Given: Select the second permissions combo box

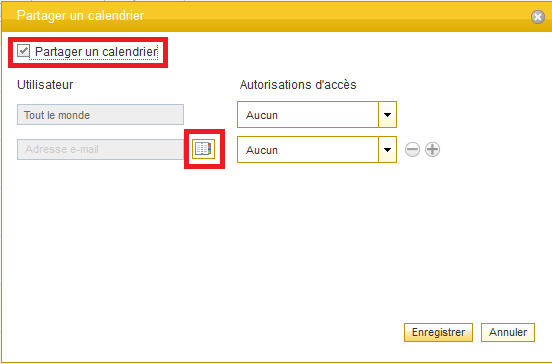Looking at the screenshot, I should [x=317, y=150].
